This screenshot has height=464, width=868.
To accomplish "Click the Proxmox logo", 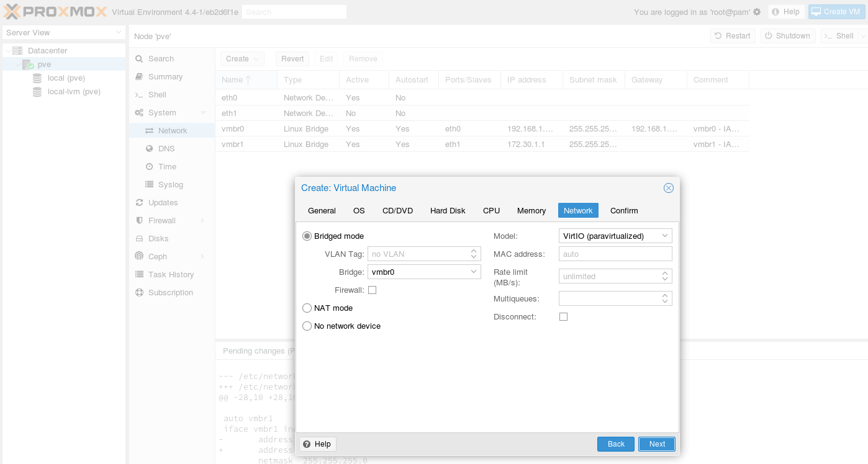I will [x=56, y=11].
